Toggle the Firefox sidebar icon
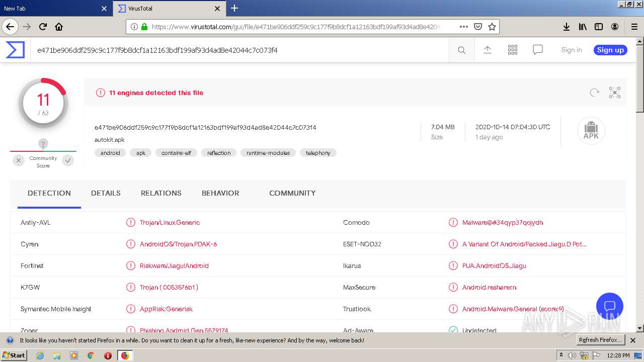The height and width of the screenshot is (362, 644). (x=599, y=27)
